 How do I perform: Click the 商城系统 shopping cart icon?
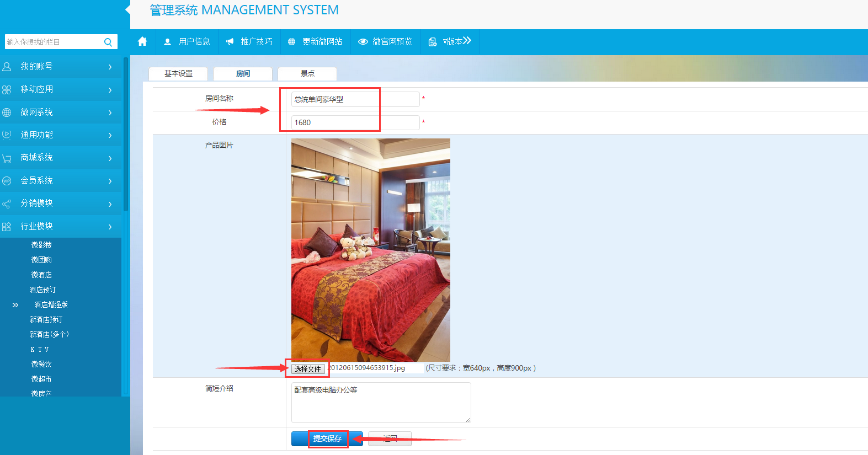[7, 158]
